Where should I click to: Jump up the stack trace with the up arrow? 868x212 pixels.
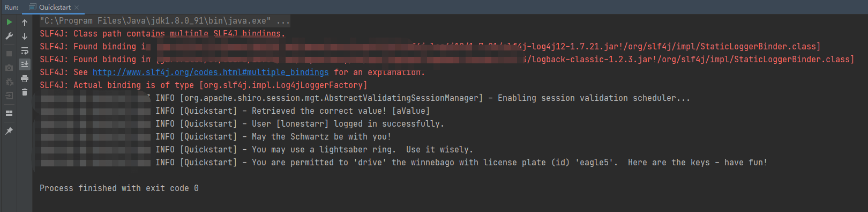click(25, 23)
